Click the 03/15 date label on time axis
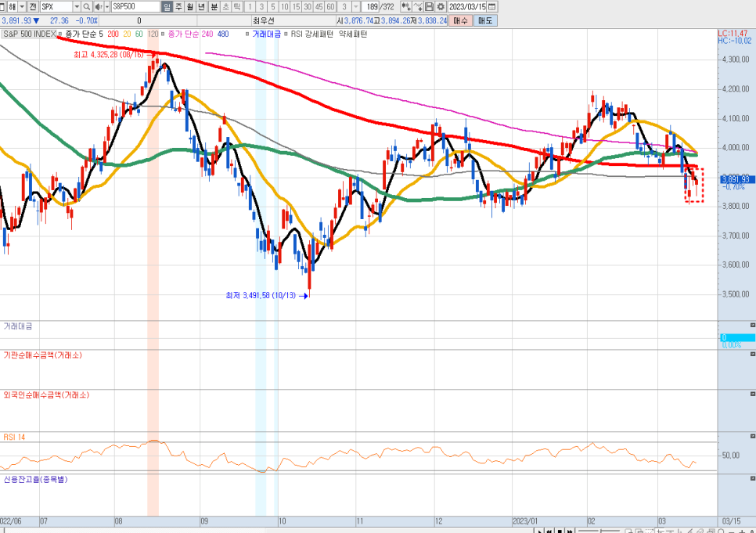Viewport: 756px width, 533px height. (732, 521)
